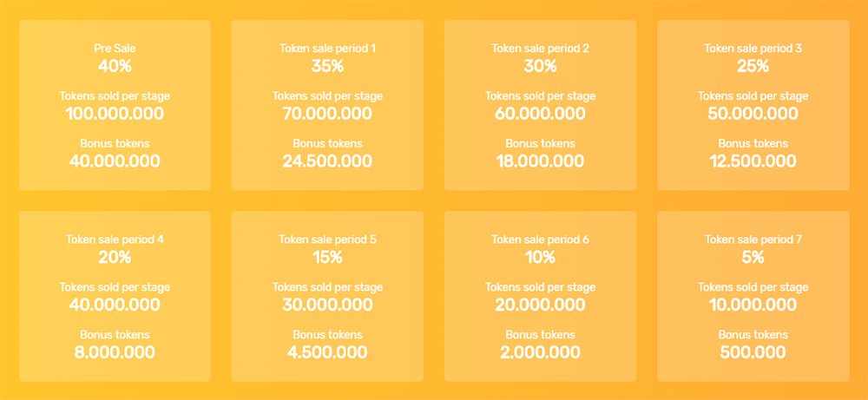Viewport: 868px width, 400px height.
Task: Select the 12.500.000 bonus tokens figure
Action: click(x=753, y=161)
